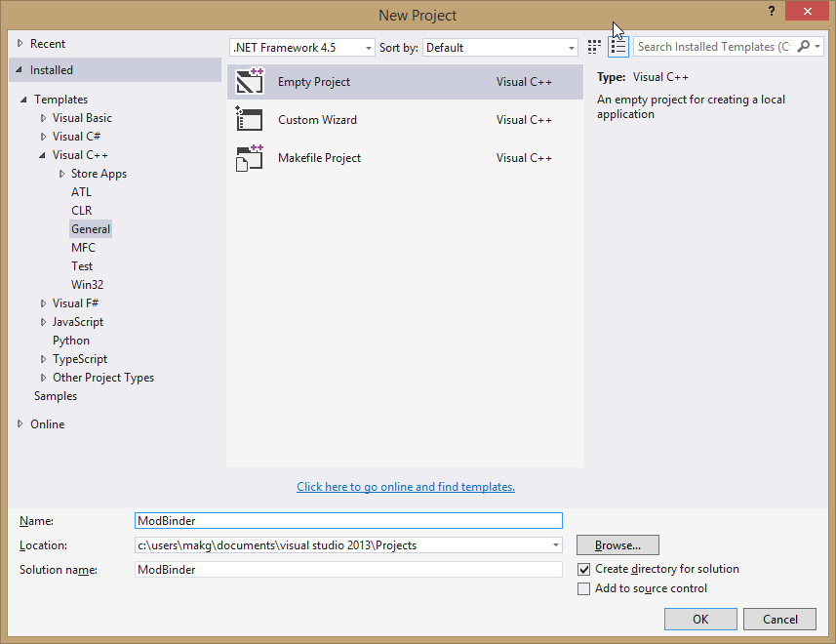Click the Custom Wizard template icon
Screen dimensions: 836x644
[x=250, y=120]
